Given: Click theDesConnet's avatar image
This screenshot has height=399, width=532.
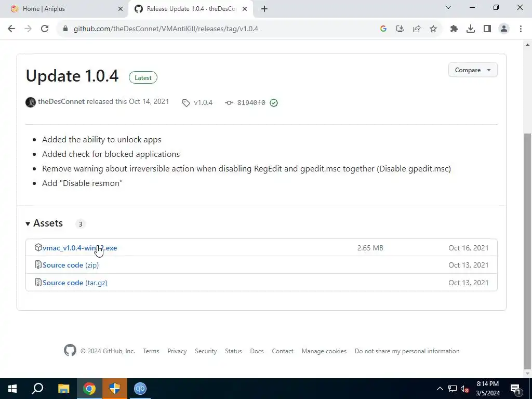Looking at the screenshot, I should pyautogui.click(x=31, y=102).
